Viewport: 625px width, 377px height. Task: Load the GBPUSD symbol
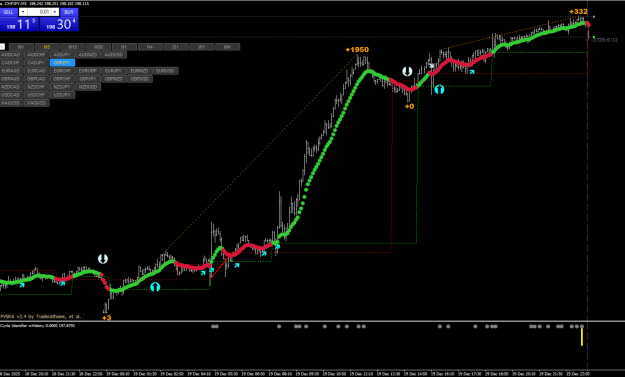point(140,79)
